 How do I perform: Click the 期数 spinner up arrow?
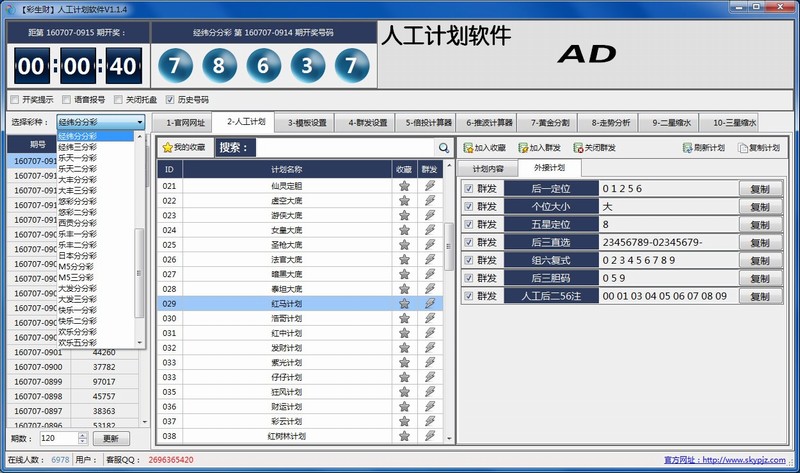click(x=82, y=435)
